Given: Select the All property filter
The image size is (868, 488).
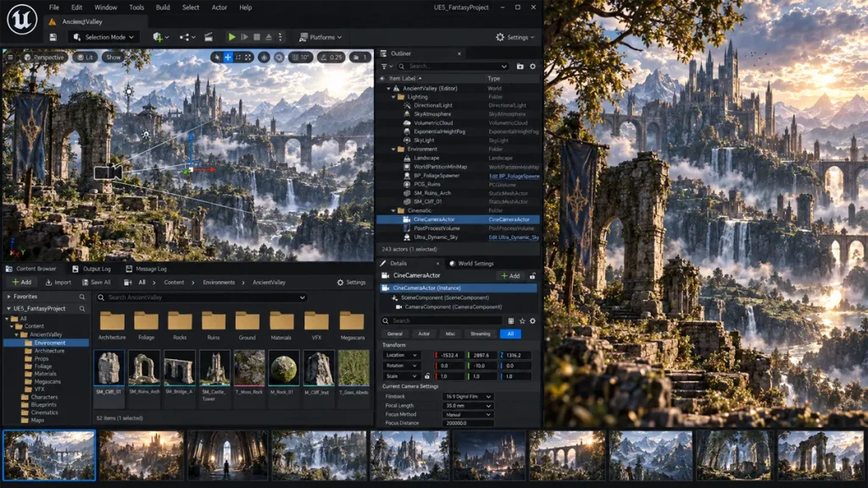Looking at the screenshot, I should coord(510,334).
